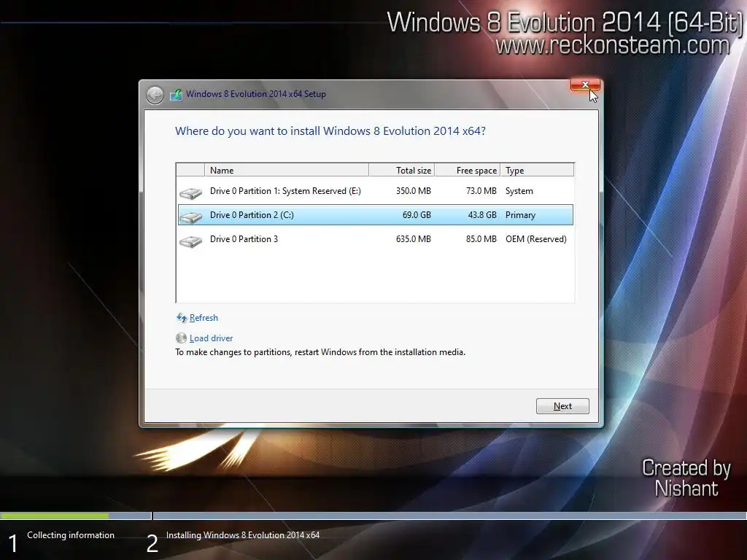This screenshot has height=560, width=747.
Task: Sort by the Free space column header
Action: coord(468,170)
